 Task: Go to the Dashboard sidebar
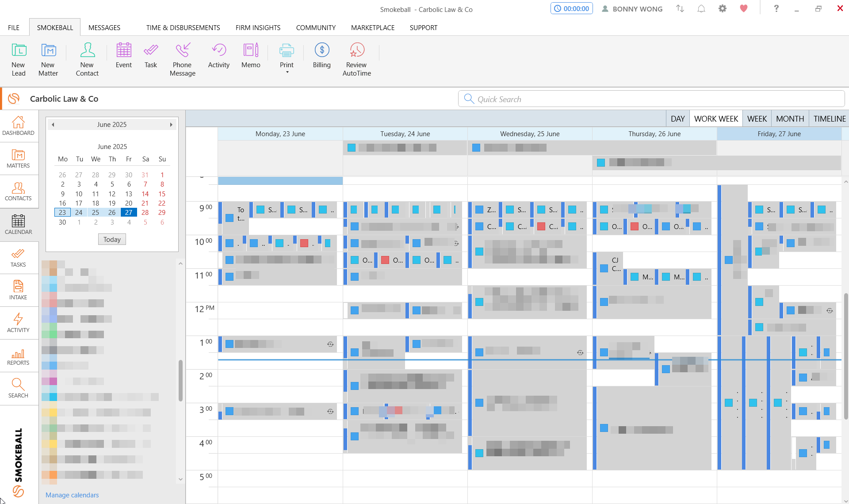(x=18, y=126)
